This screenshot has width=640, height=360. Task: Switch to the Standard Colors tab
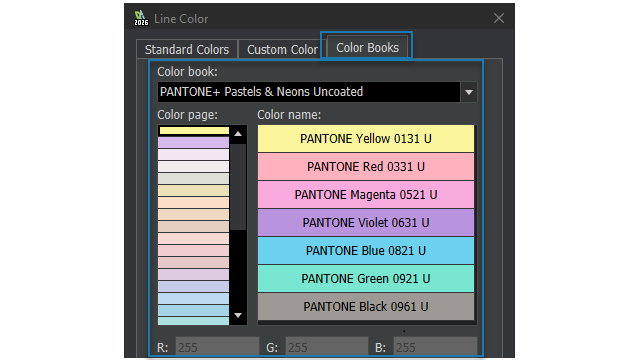click(187, 49)
